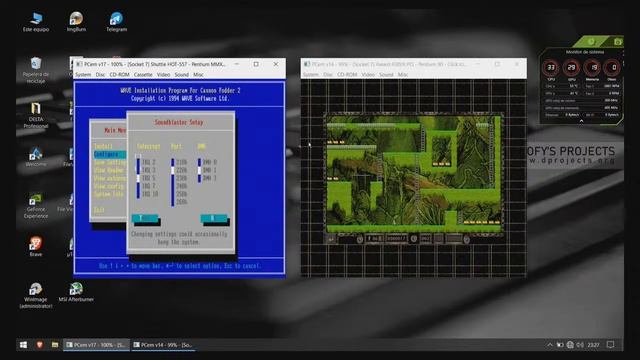The image size is (640, 360).
Task: Open MSI Afterburner desktop shortcut
Action: coord(76,292)
